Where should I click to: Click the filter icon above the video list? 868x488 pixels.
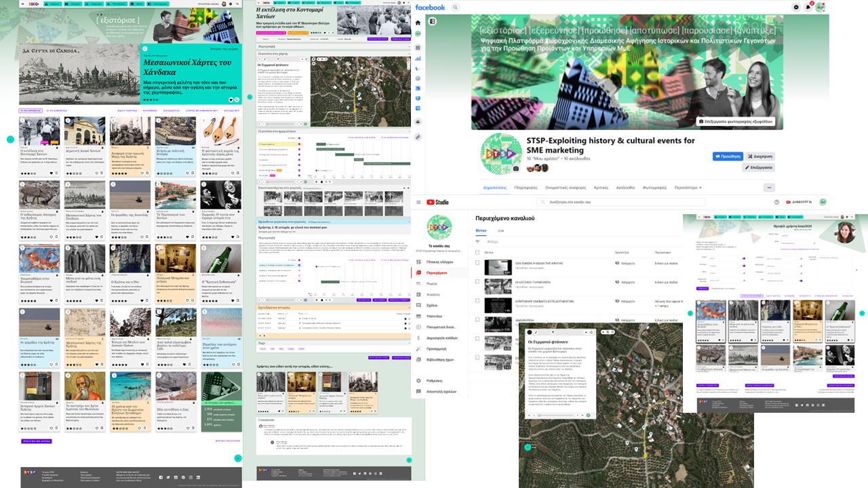479,241
